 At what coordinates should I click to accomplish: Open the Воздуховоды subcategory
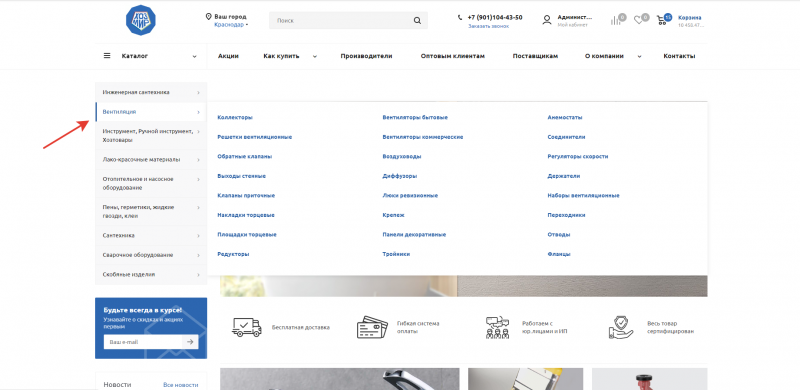click(x=402, y=157)
